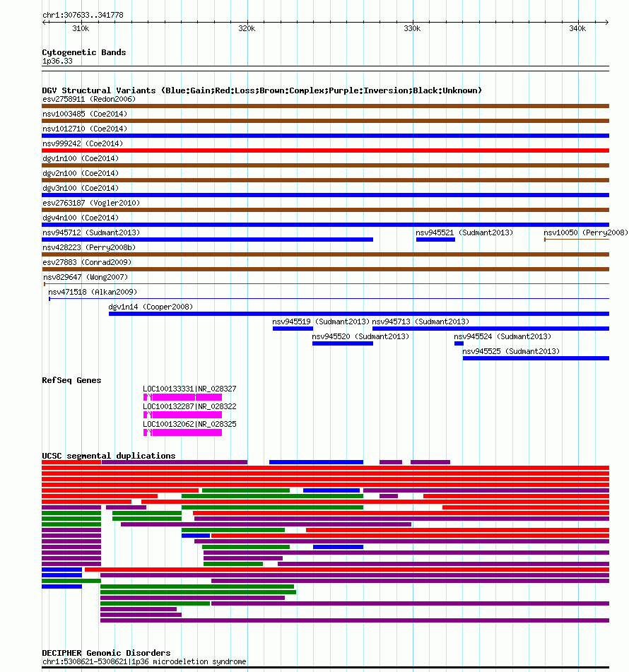Select gene label LOC100132287|NR_028322
This screenshot has width=629, height=672.
[189, 406]
